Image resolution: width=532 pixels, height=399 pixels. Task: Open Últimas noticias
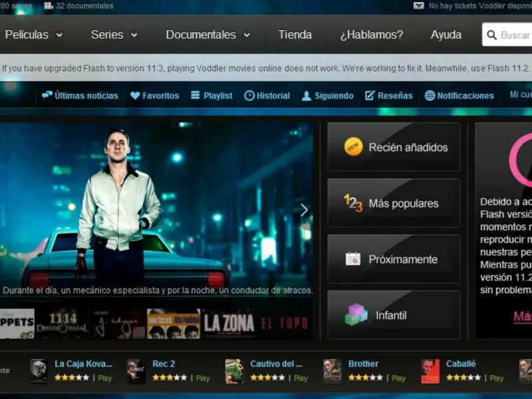click(x=86, y=96)
